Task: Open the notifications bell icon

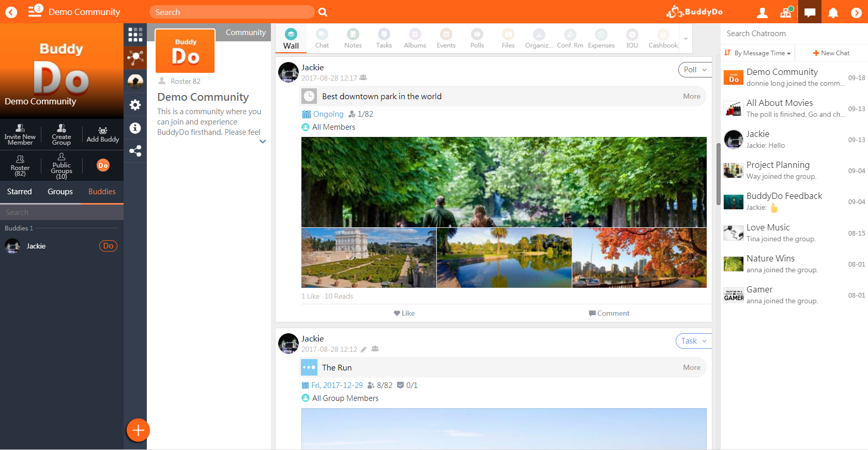Action: click(833, 12)
